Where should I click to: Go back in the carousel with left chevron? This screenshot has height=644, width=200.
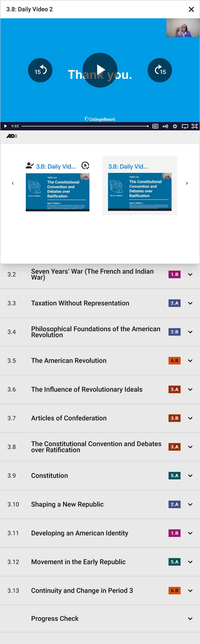[13, 183]
